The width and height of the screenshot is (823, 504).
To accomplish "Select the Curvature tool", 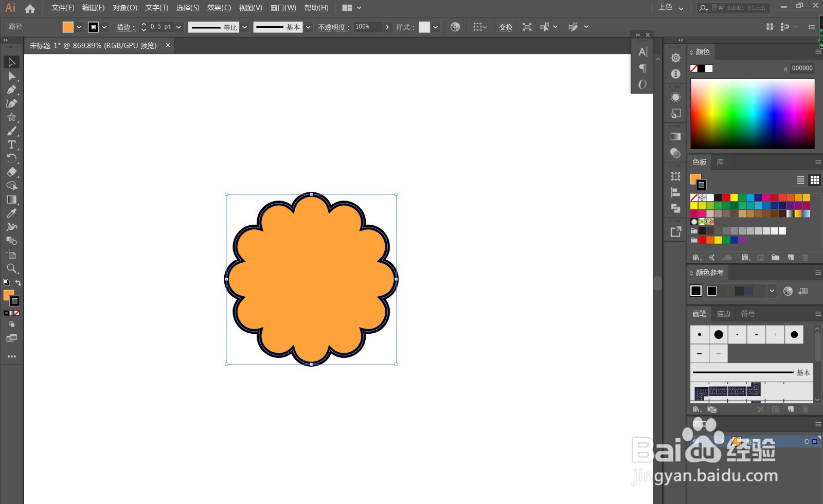I will tap(11, 103).
